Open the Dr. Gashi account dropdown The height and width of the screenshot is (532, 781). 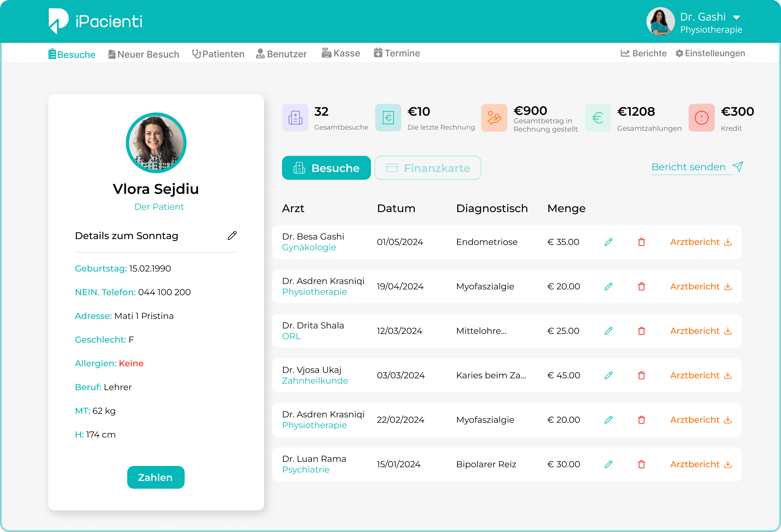pyautogui.click(x=736, y=18)
